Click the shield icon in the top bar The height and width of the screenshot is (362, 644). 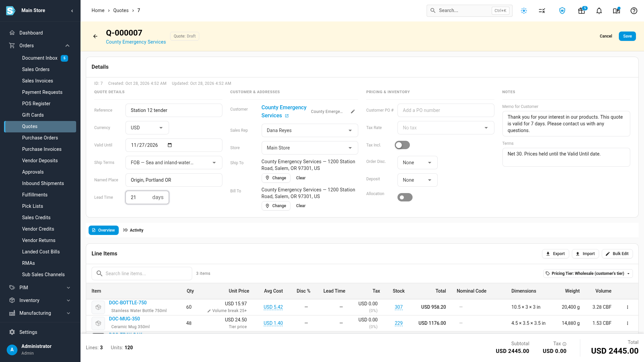pos(562,11)
